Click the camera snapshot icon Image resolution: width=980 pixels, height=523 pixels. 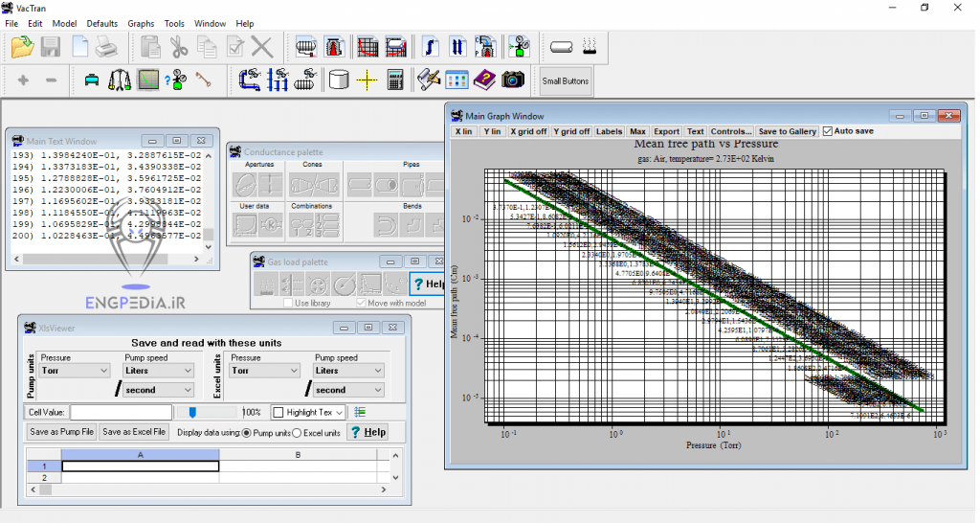point(513,80)
